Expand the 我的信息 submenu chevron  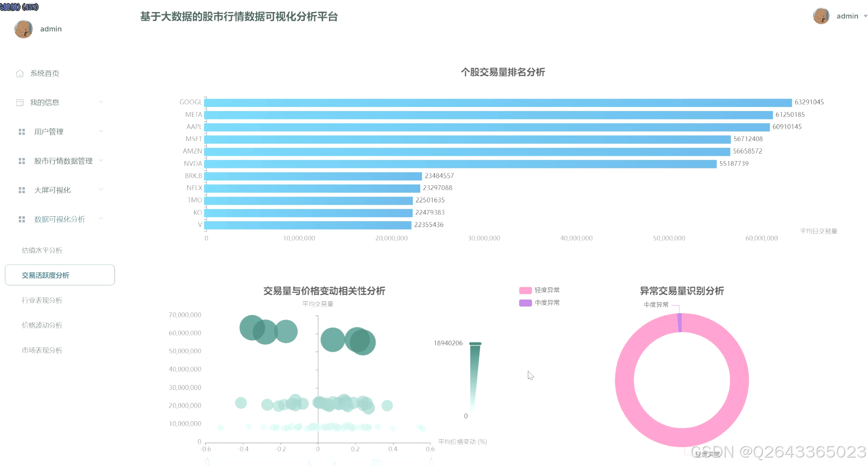tap(101, 102)
